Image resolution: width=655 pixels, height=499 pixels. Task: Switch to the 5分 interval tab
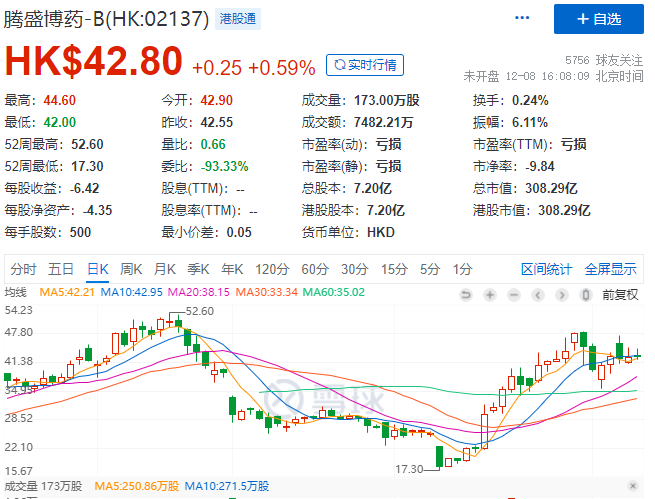point(430,269)
